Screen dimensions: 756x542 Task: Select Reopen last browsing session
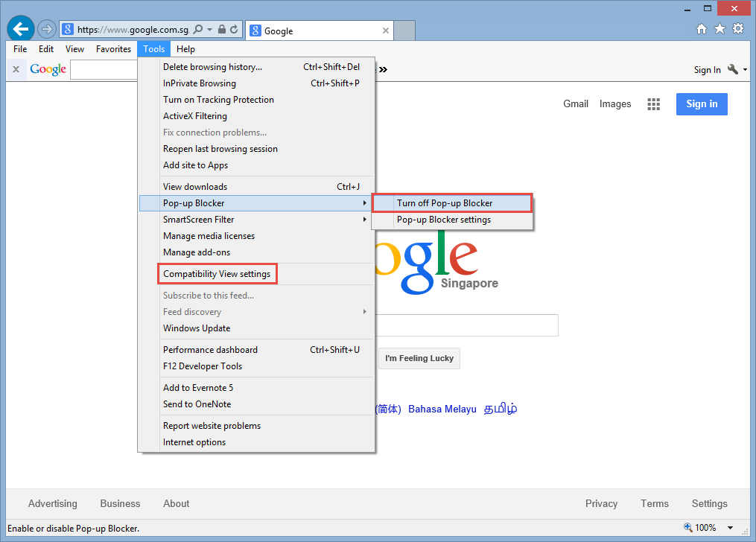pos(256,149)
